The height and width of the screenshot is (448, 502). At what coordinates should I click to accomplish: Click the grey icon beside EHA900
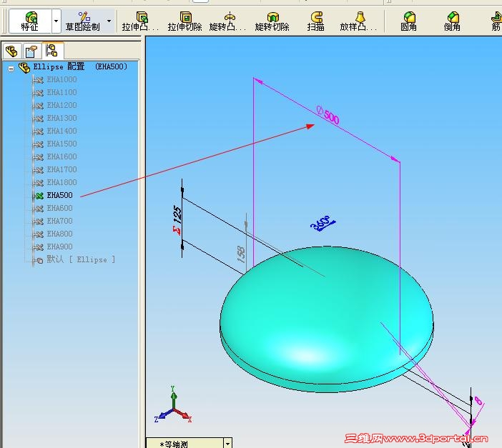tap(39, 247)
